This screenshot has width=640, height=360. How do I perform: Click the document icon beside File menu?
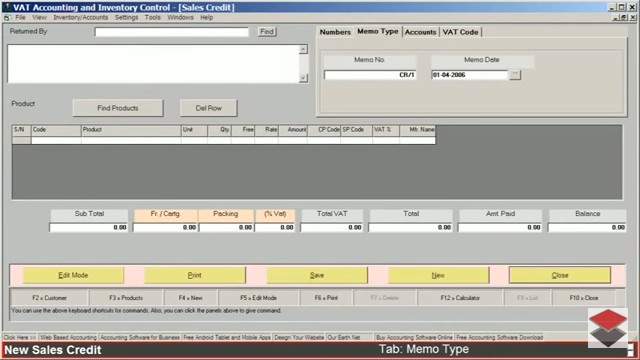pyautogui.click(x=7, y=18)
